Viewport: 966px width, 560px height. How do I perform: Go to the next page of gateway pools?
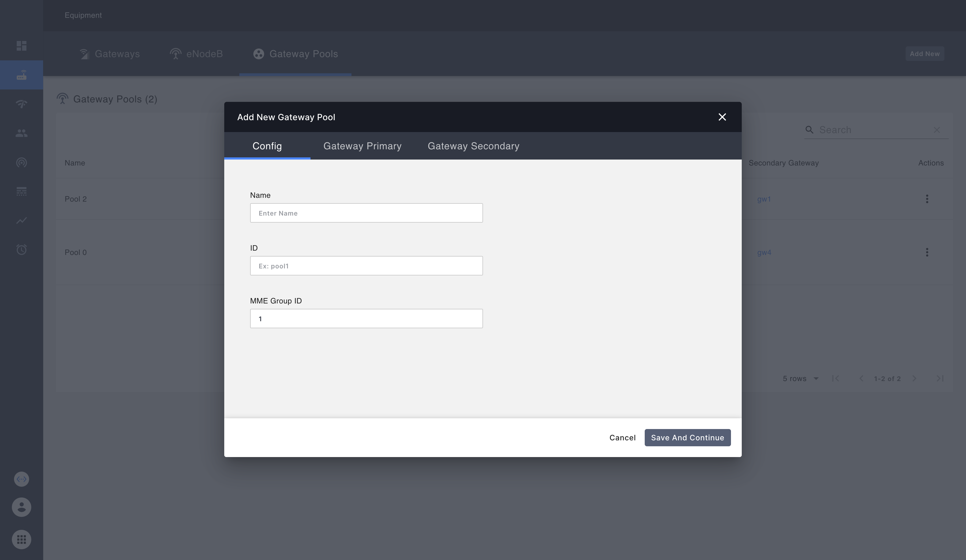click(x=914, y=378)
